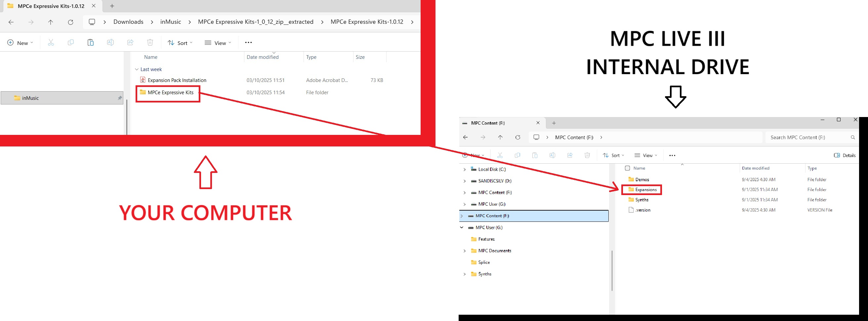Open Sort dropdown in MPC Content (F:) window
Image resolution: width=868 pixels, height=321 pixels.
tap(613, 155)
